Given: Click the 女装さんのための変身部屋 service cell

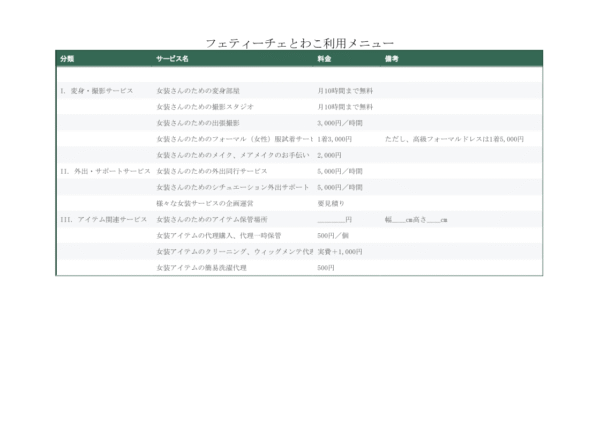Looking at the screenshot, I should click(198, 90).
